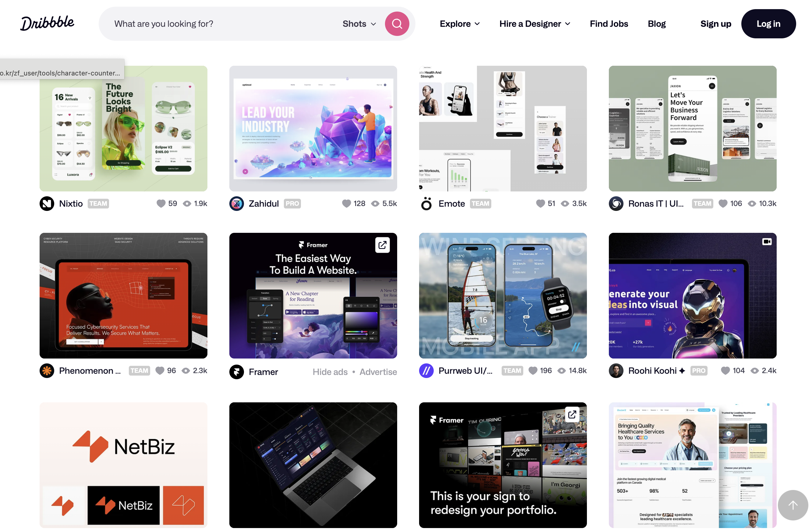Select Find Jobs in the navigation
812x532 pixels.
pyautogui.click(x=609, y=23)
